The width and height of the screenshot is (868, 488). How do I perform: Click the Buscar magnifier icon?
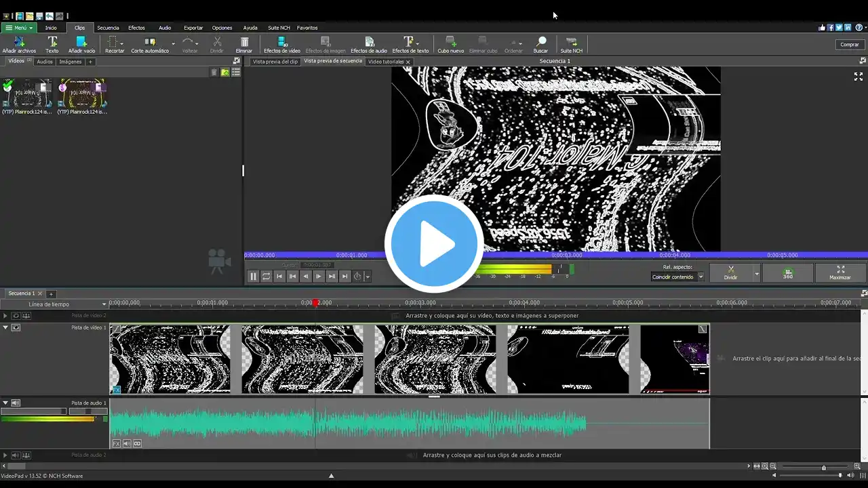pyautogui.click(x=540, y=44)
